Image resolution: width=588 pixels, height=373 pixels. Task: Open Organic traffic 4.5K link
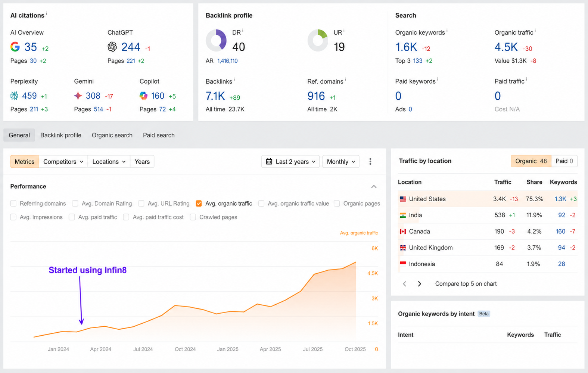(x=506, y=47)
